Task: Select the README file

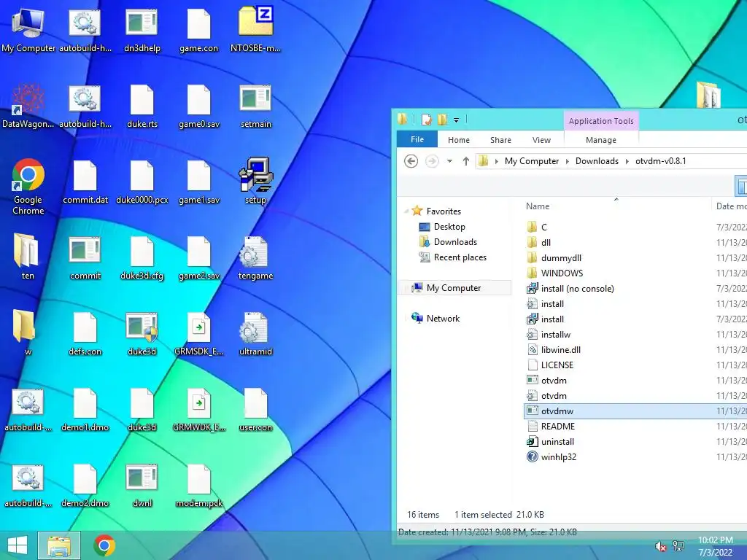Action: tap(551, 426)
